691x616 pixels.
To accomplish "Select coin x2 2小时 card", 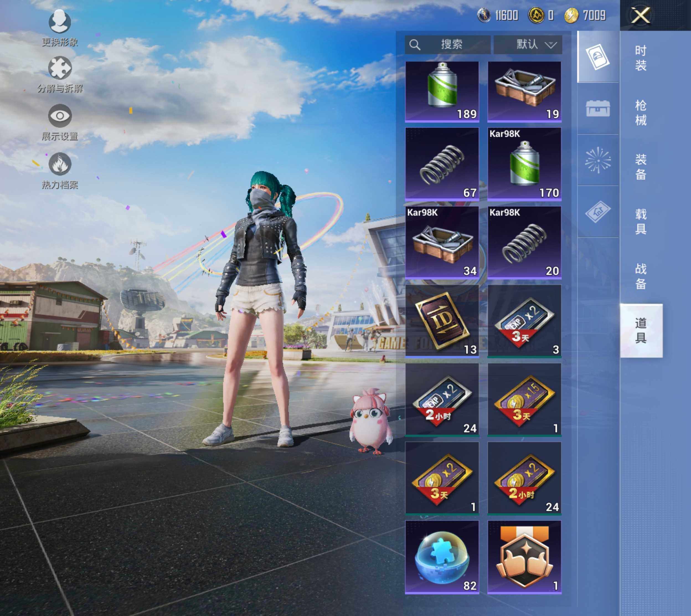I will [524, 479].
